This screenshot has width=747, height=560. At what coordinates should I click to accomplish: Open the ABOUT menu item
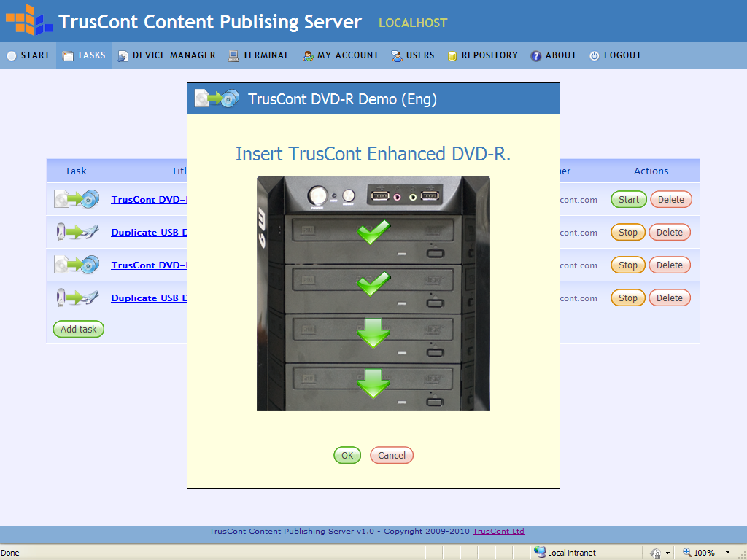(554, 55)
